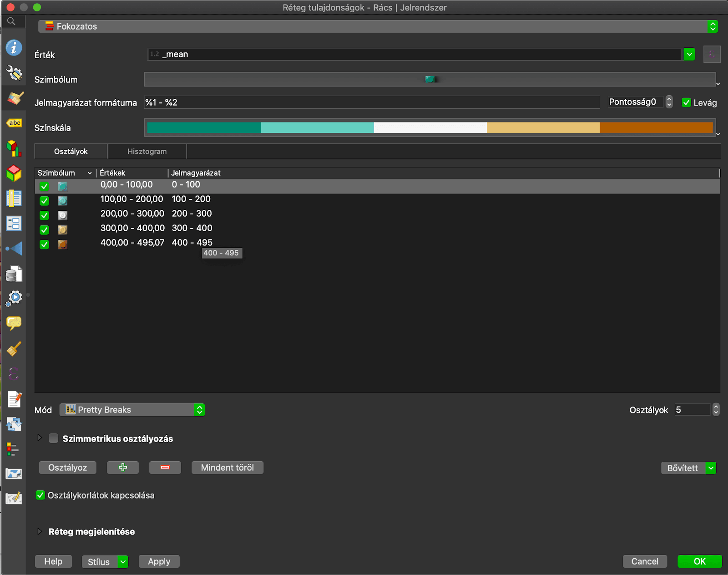The image size is (728, 575).
Task: Open the Actions gear icon
Action: 14,298
